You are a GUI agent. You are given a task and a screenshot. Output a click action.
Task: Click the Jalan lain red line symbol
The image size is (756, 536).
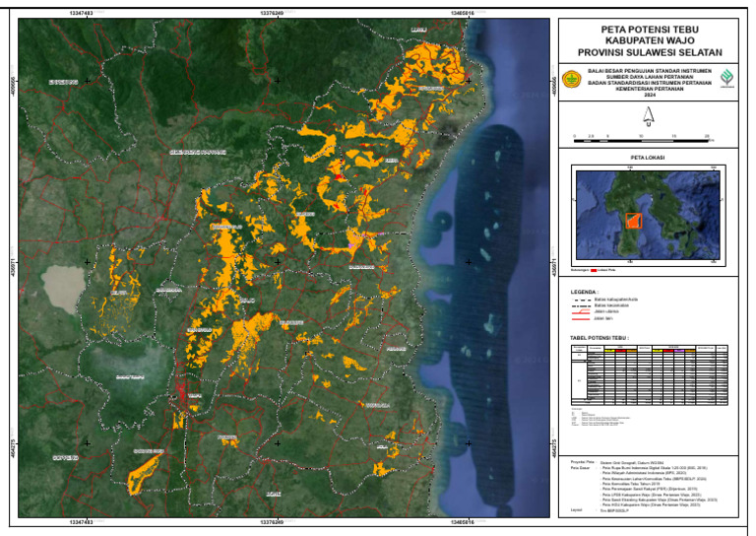pyautogui.click(x=581, y=319)
